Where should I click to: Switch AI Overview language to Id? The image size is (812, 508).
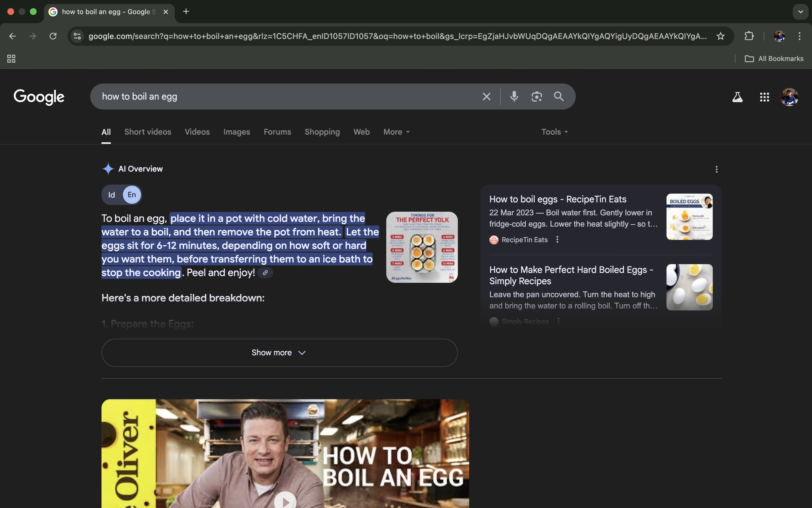click(112, 195)
